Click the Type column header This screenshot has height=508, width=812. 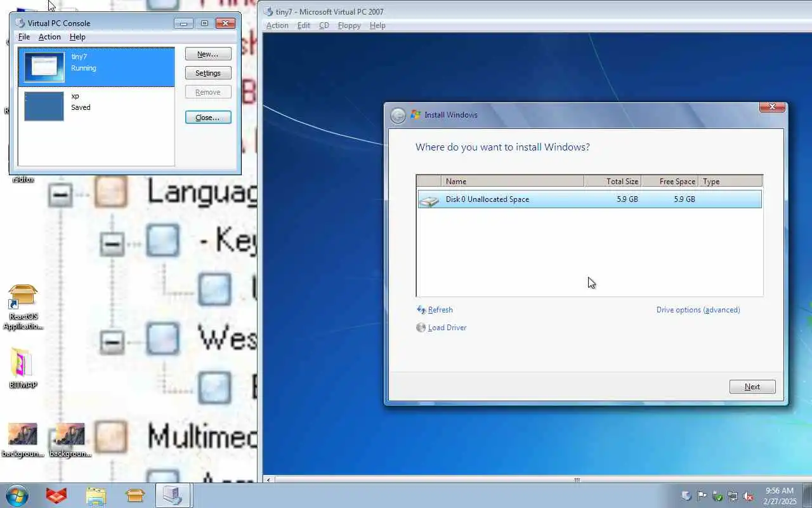(x=730, y=182)
